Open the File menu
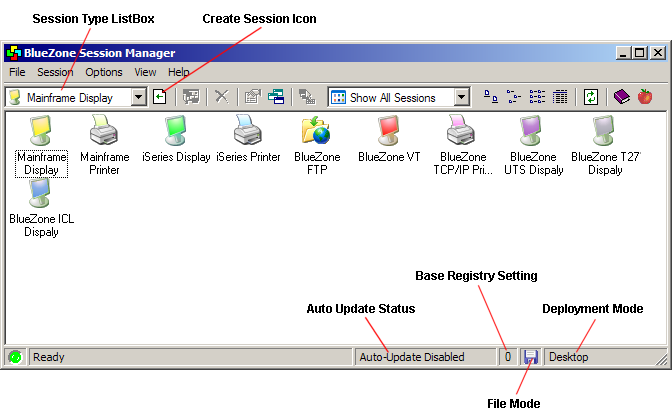Screen dimensions: 672x420 (x=17, y=72)
